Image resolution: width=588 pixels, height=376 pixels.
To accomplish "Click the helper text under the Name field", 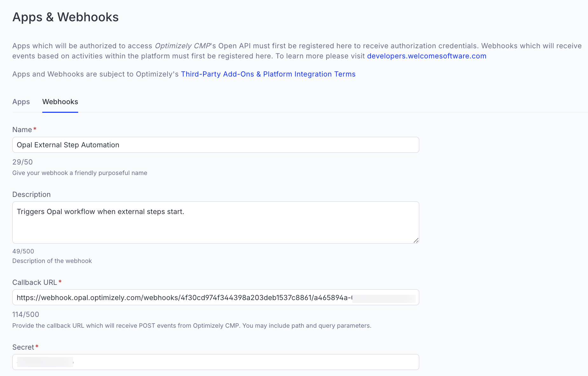I will pyautogui.click(x=79, y=173).
